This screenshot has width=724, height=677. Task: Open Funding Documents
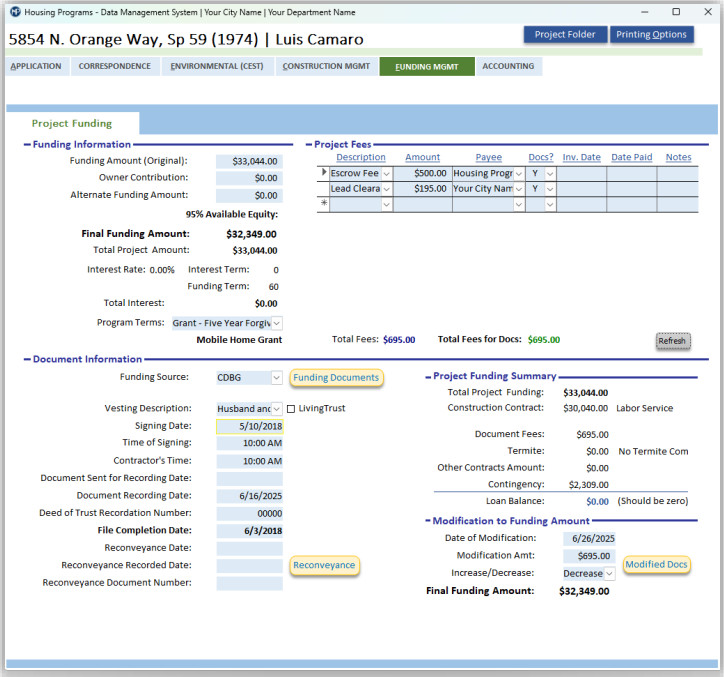click(336, 378)
